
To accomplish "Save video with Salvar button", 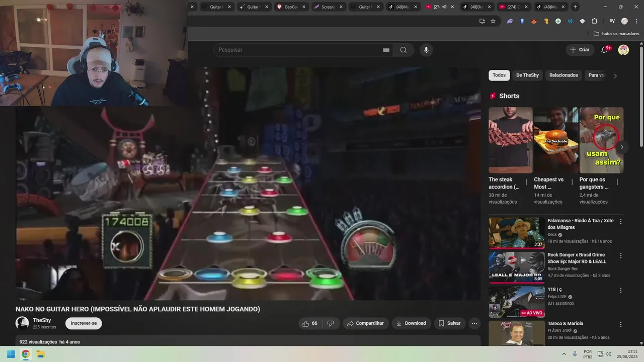I will point(449,323).
